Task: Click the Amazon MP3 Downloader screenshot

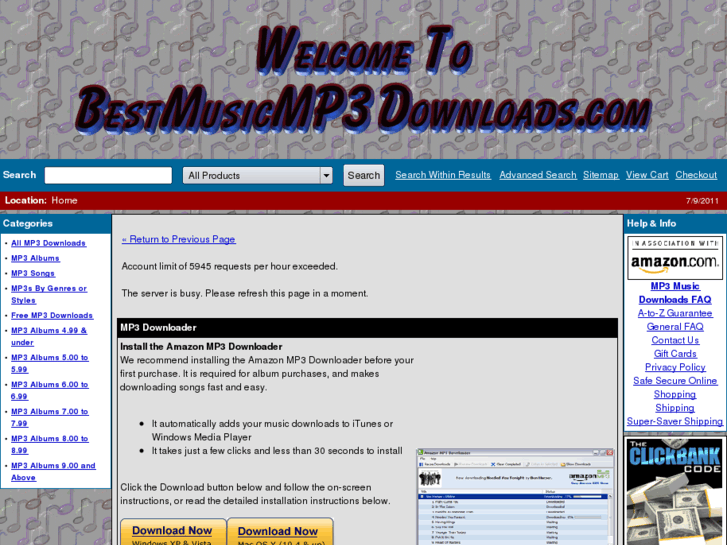Action: [515, 496]
